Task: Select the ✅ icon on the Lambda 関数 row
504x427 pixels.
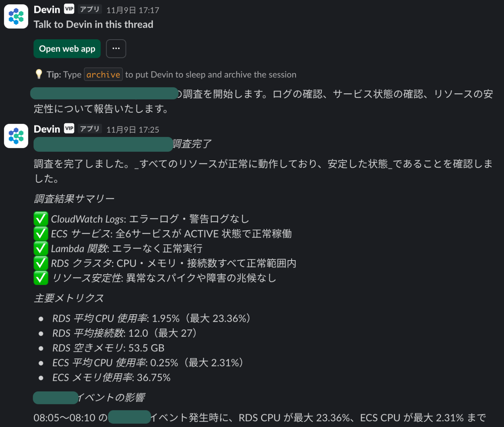Action: click(41, 248)
